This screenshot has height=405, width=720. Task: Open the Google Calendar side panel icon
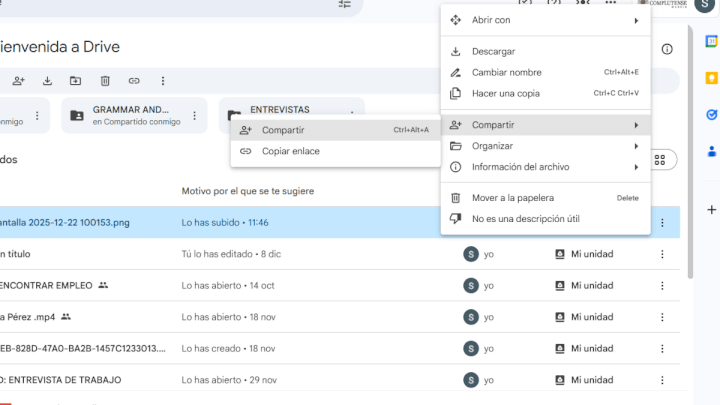click(711, 41)
